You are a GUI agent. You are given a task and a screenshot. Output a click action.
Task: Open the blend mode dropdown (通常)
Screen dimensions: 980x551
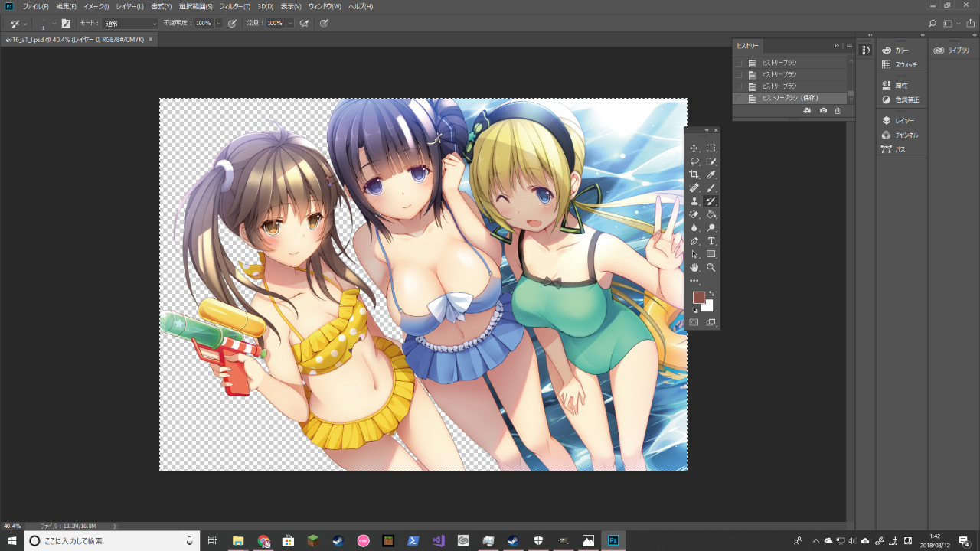130,24
